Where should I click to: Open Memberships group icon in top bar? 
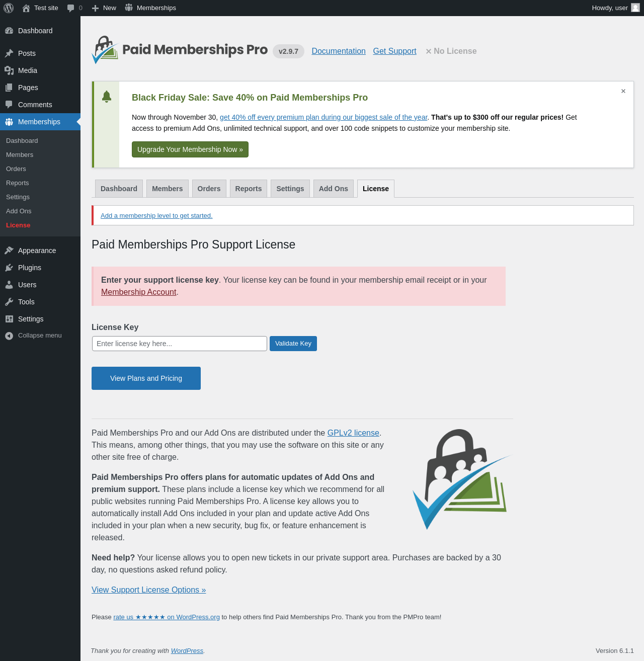click(x=129, y=8)
